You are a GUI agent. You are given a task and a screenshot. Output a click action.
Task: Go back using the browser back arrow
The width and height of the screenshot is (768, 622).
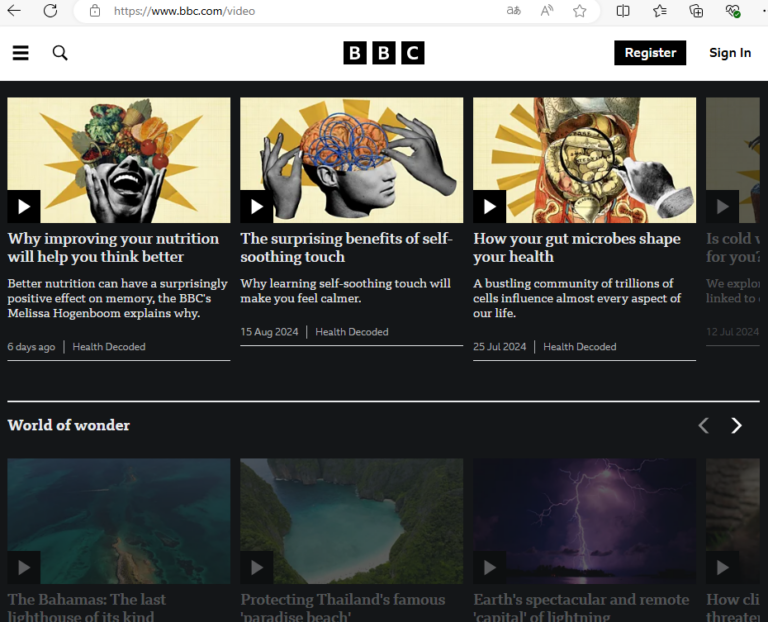click(x=14, y=10)
